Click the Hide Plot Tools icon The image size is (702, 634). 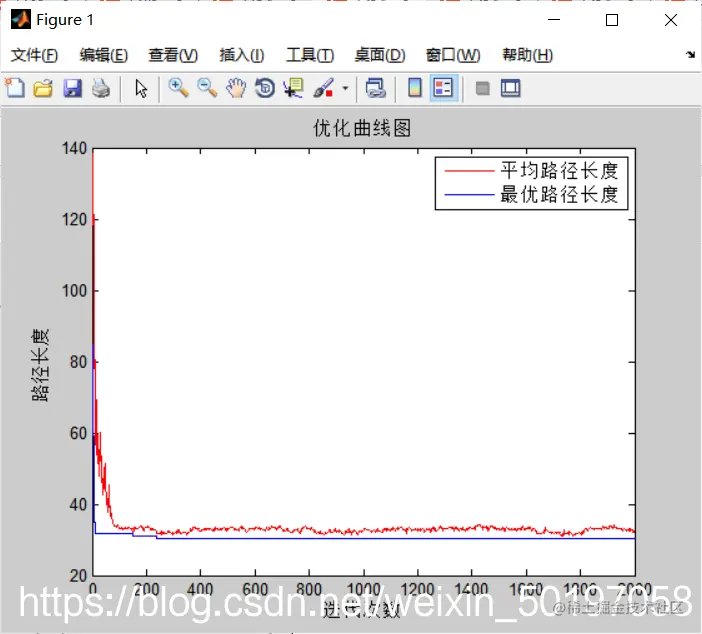[x=482, y=88]
